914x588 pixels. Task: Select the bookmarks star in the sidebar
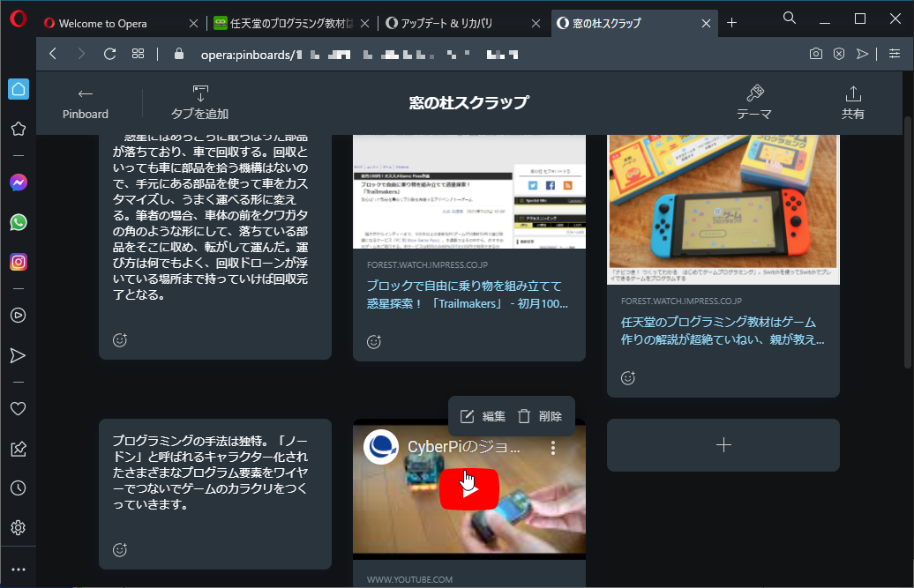pyautogui.click(x=19, y=129)
